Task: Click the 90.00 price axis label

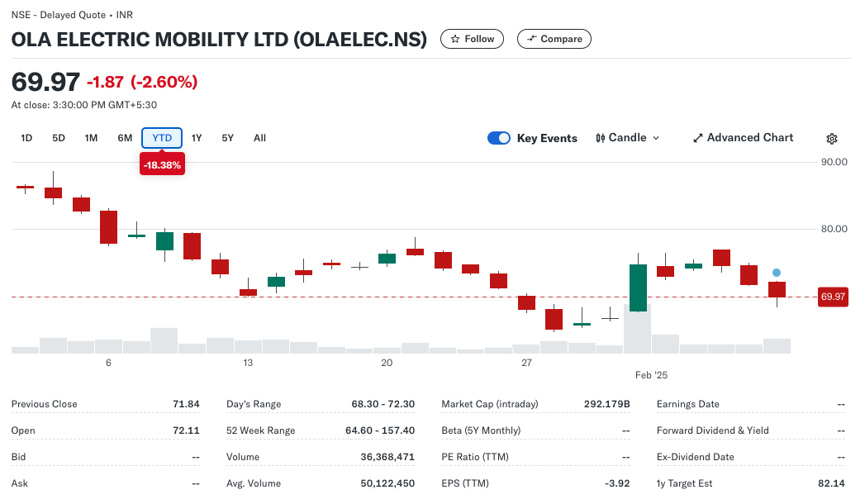Action: tap(834, 162)
